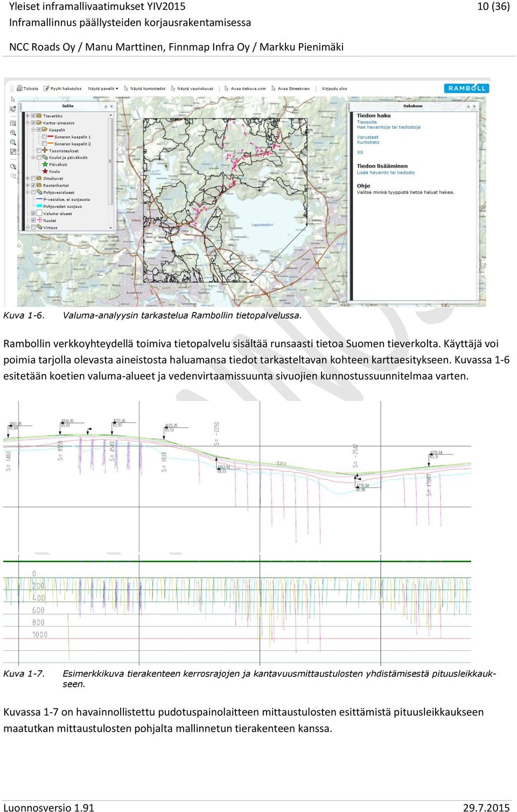Click the Pyyhi hakutulos clear icon

[47, 88]
